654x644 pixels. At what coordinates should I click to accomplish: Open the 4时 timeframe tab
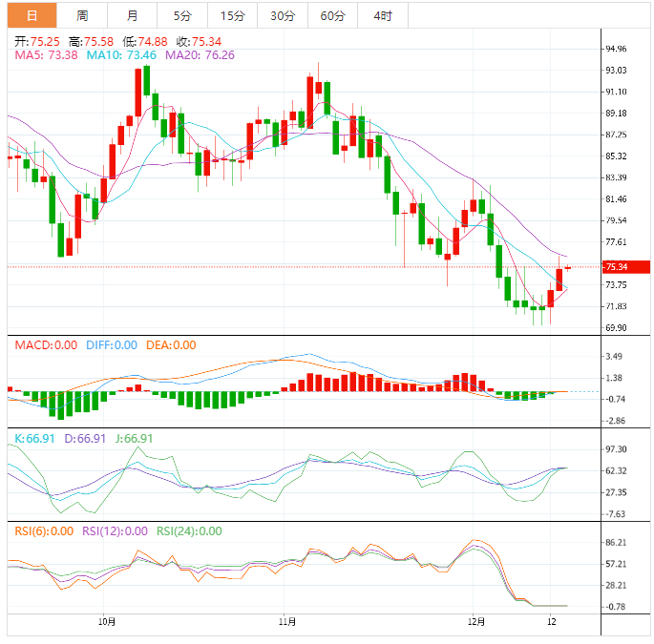coord(383,15)
